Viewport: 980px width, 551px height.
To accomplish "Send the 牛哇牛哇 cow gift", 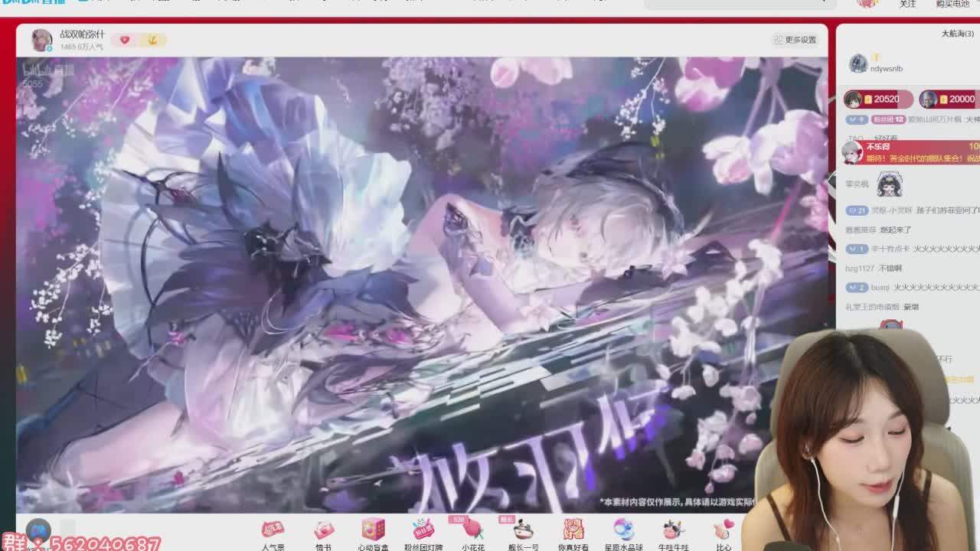I will [x=673, y=536].
